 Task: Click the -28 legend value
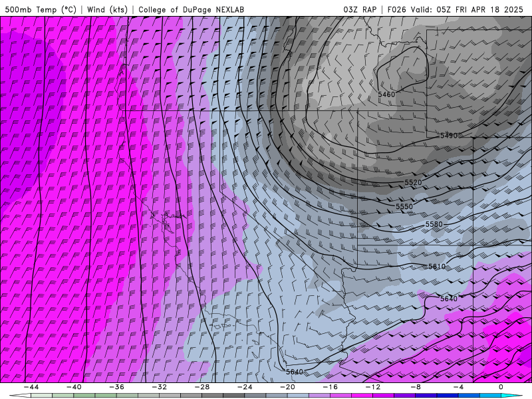tap(202, 387)
